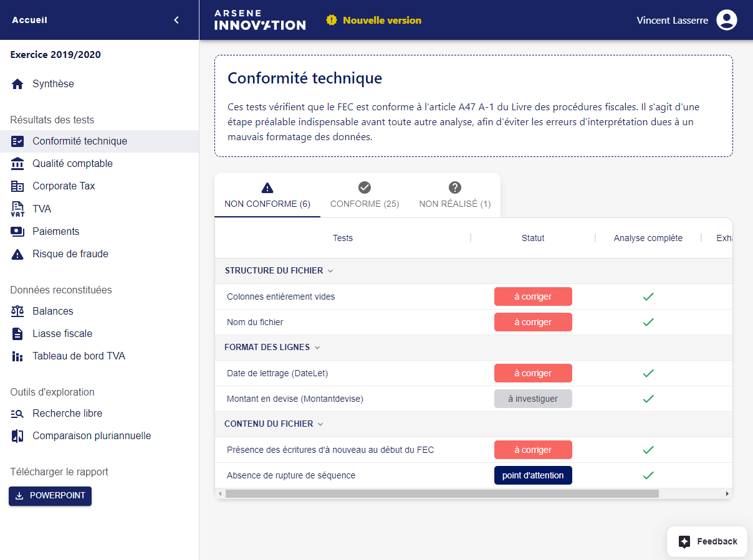Click the Risque de fraude warning icon
The width and height of the screenshot is (753, 560).
point(17,254)
